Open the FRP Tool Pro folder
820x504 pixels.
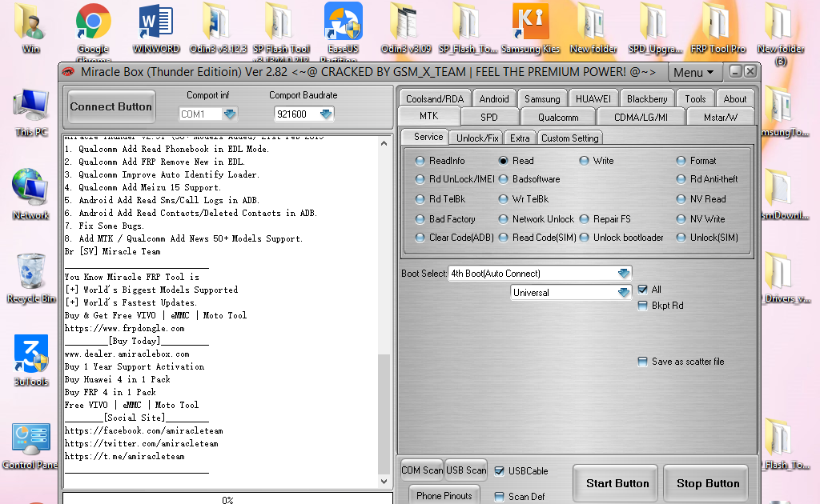(718, 29)
